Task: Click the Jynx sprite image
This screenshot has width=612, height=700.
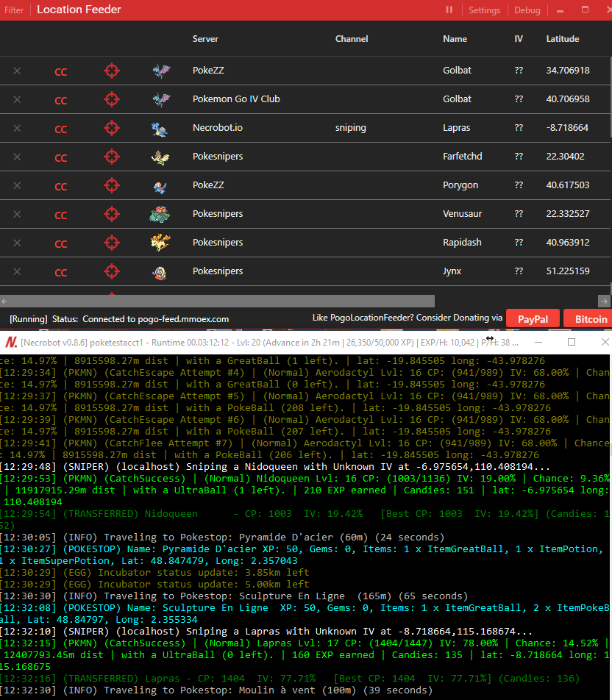Action: (x=160, y=272)
